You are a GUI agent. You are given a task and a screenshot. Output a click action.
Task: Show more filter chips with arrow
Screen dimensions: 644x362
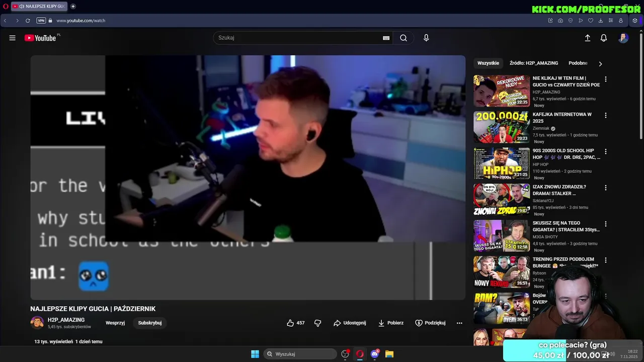click(x=600, y=64)
